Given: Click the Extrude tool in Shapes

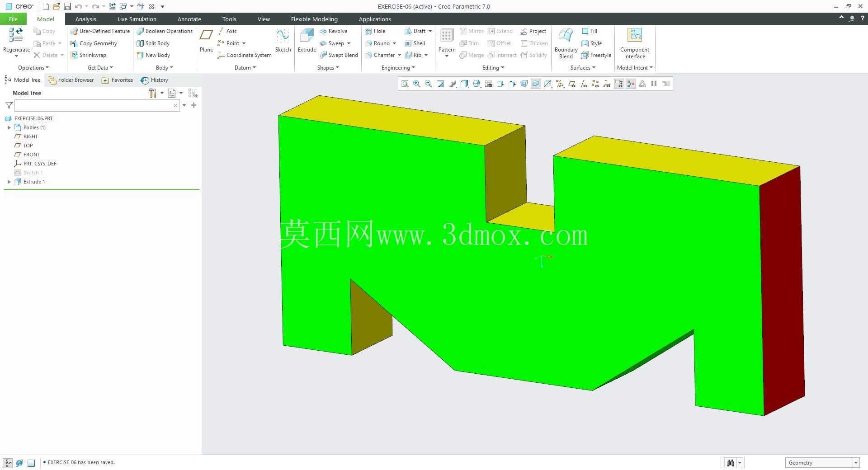Looking at the screenshot, I should point(307,41).
